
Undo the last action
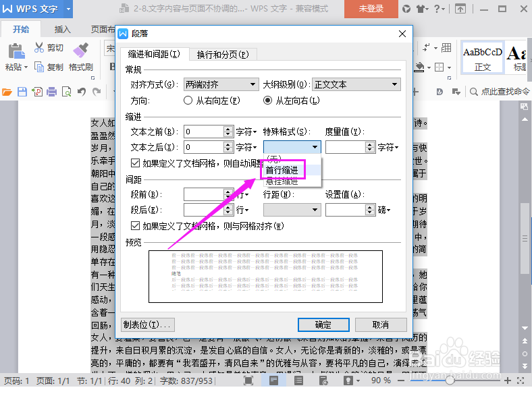pos(82,92)
